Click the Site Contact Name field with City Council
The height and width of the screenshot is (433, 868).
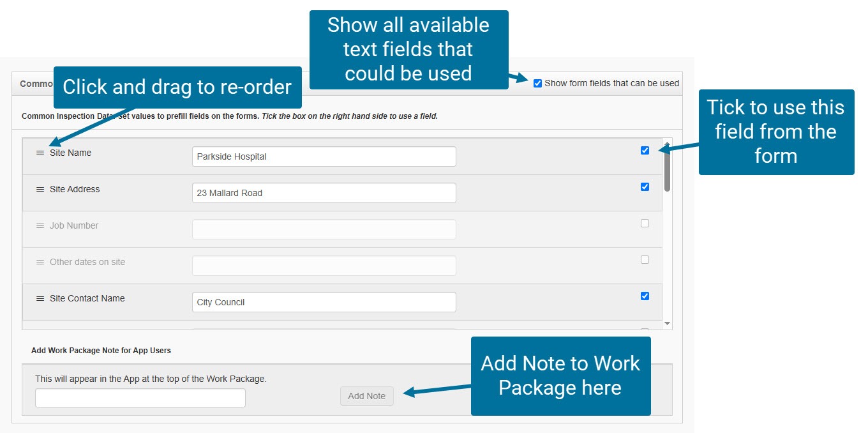(x=324, y=302)
